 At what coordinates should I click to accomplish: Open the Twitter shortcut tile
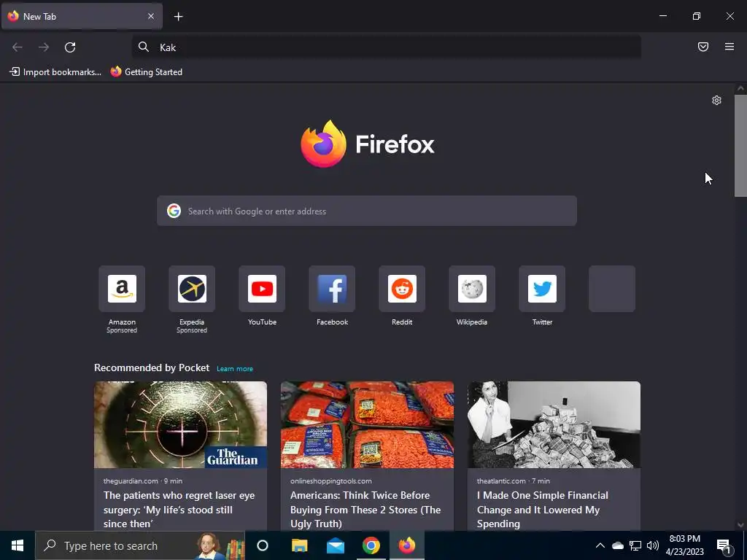coord(542,289)
